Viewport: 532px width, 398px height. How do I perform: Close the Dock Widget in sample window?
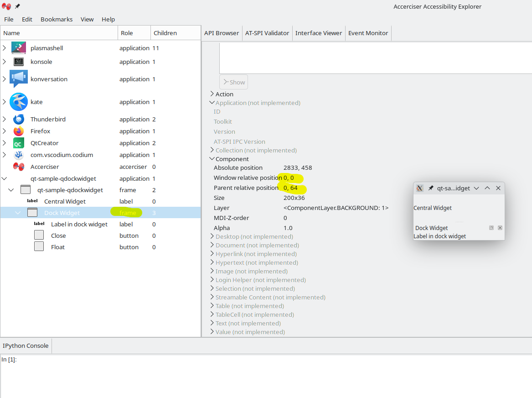point(500,228)
